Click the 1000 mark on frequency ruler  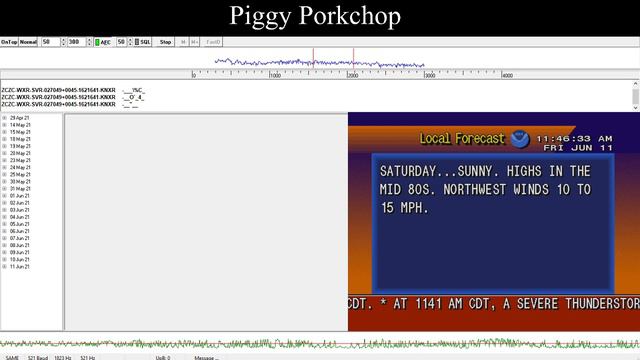tap(275, 76)
